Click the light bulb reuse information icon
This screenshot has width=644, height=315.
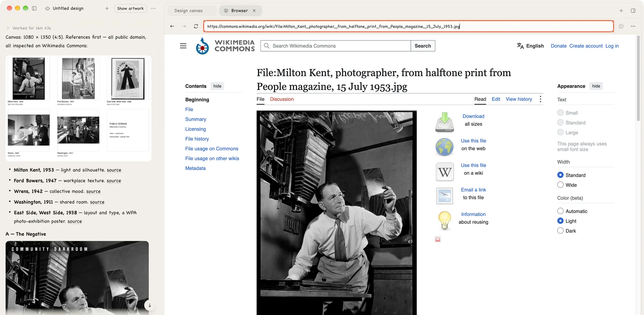pyautogui.click(x=445, y=221)
